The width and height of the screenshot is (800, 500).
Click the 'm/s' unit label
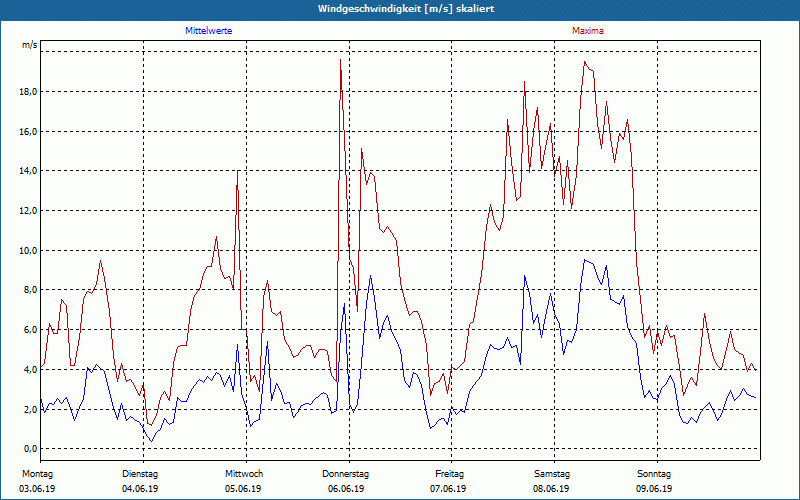[x=30, y=45]
